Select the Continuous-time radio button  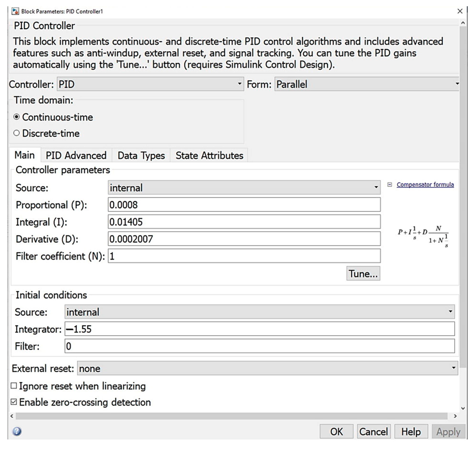click(17, 117)
